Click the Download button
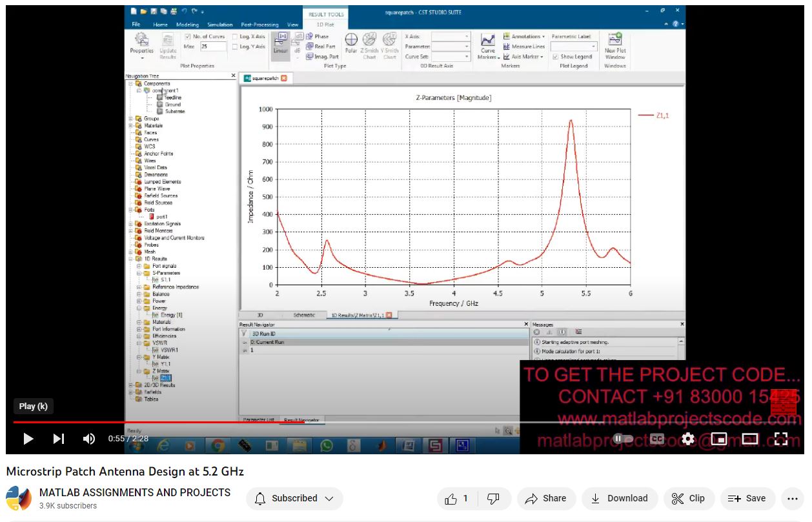The width and height of the screenshot is (812, 522). click(620, 498)
